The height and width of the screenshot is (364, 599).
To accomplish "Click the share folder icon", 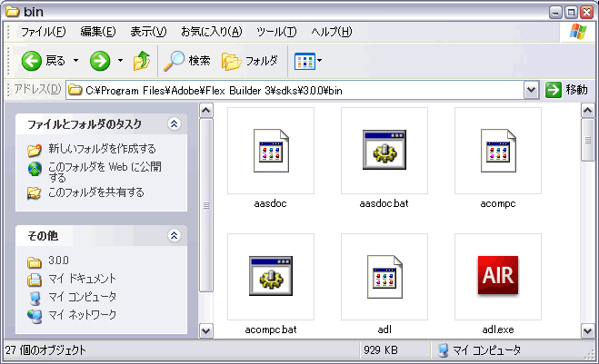I will coord(34,193).
